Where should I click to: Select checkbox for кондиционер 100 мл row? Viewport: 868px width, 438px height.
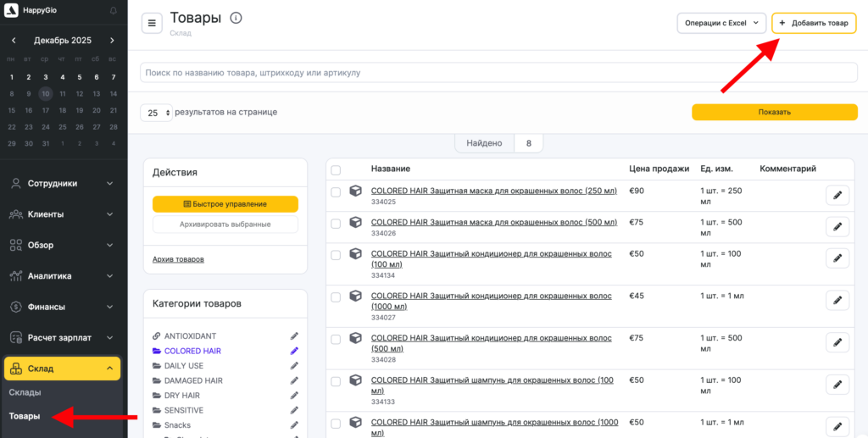(x=336, y=255)
